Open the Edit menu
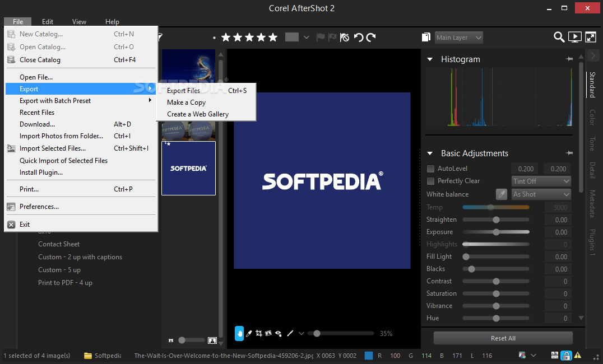Screen dimensions: 603x364 pos(48,22)
